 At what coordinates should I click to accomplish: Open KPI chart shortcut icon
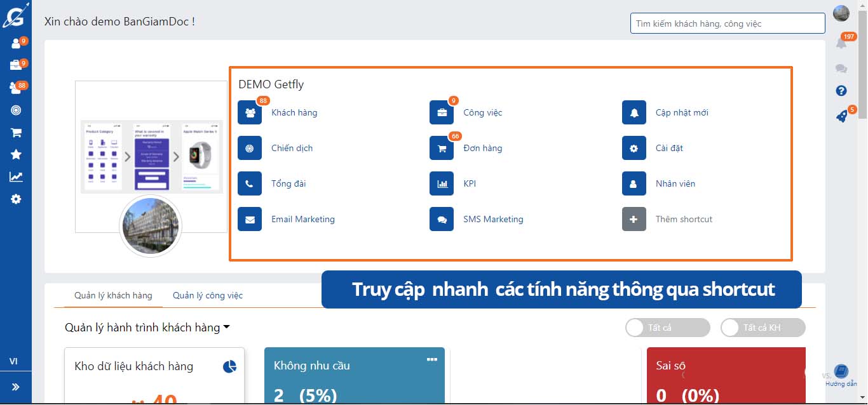click(x=442, y=183)
